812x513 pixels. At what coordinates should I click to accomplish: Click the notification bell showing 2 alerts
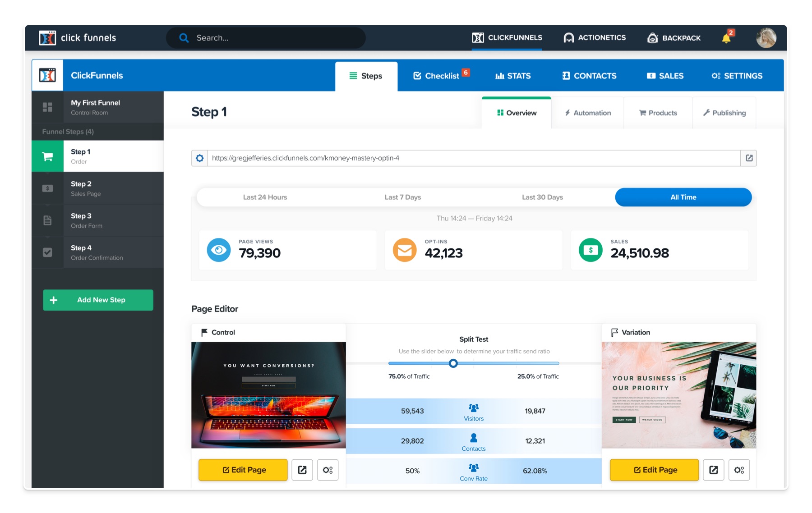click(x=727, y=38)
